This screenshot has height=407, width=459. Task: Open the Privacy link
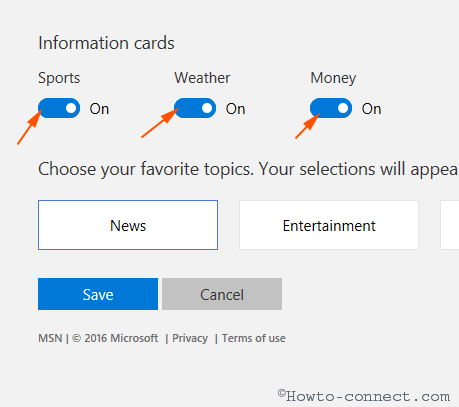190,338
